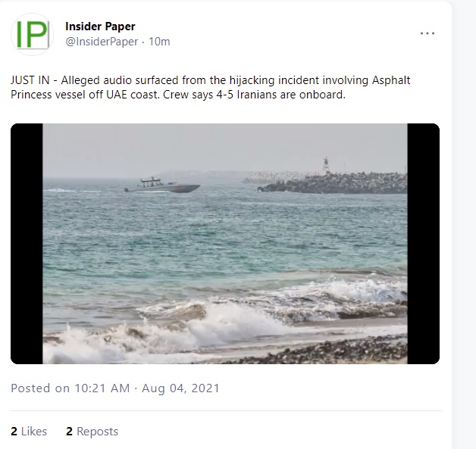The height and width of the screenshot is (449, 476).
Task: Click the gray margin beside the post
Action: coord(465,224)
